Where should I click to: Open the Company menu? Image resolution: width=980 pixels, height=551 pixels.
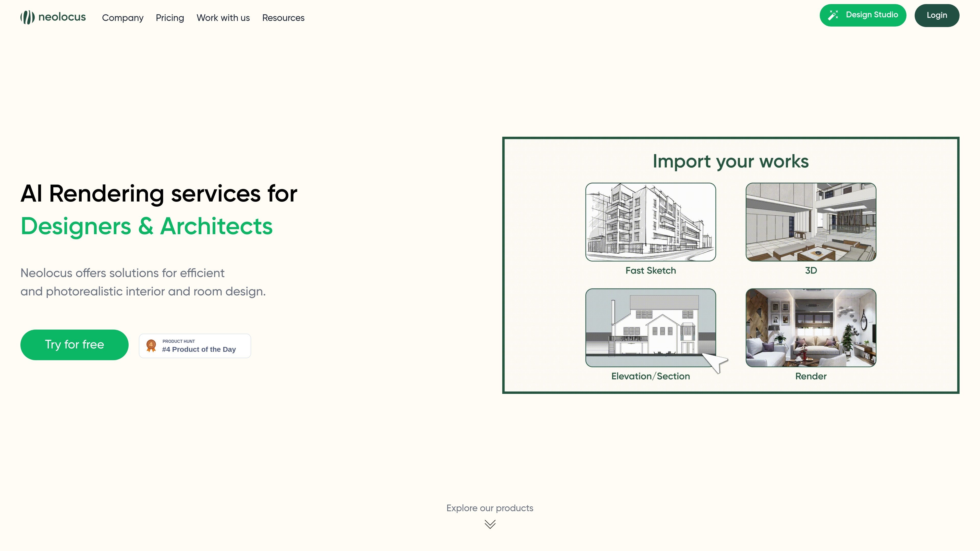122,18
